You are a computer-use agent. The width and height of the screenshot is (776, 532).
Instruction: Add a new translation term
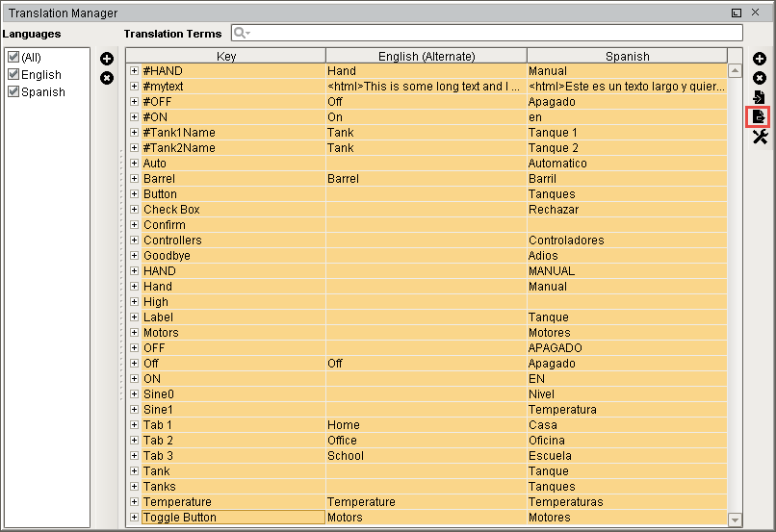(760, 60)
